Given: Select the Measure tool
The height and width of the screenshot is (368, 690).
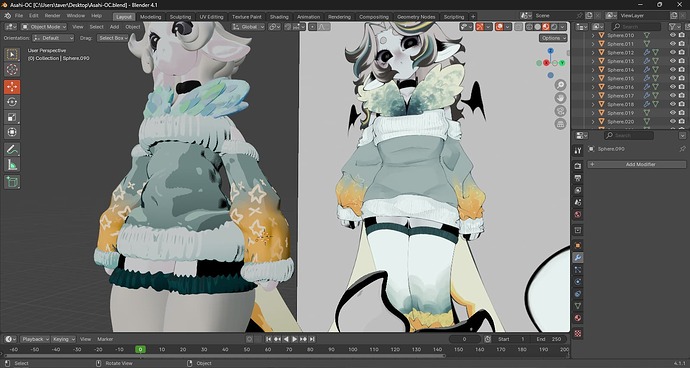Looking at the screenshot, I should (12, 165).
